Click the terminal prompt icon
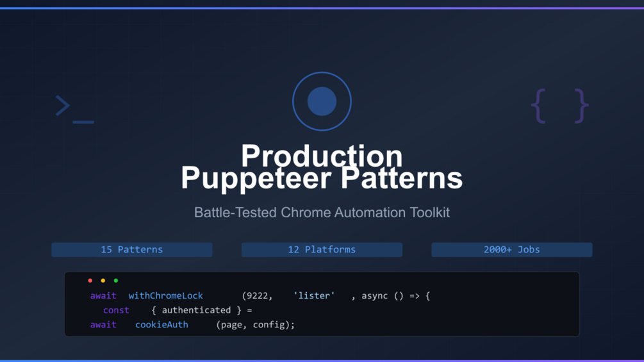Screen dimensions: 644x362 [75, 109]
